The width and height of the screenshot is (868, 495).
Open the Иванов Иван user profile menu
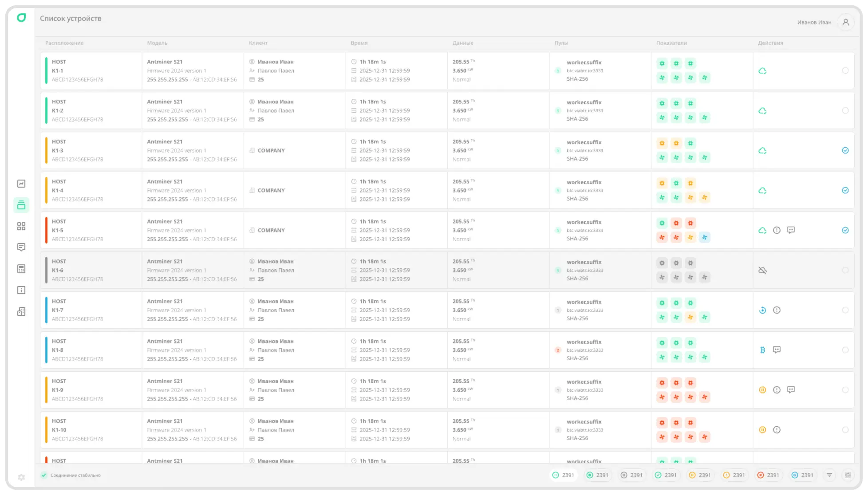pos(845,22)
